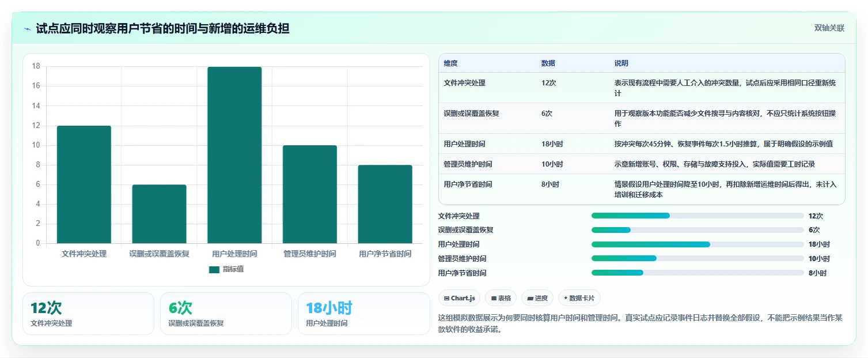The height and width of the screenshot is (358, 868).
Task: Click the 文件冲突处理 progress list label
Action: pos(458,216)
